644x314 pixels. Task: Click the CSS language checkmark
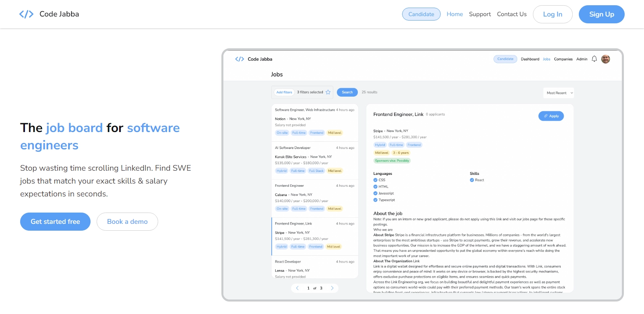[376, 180]
